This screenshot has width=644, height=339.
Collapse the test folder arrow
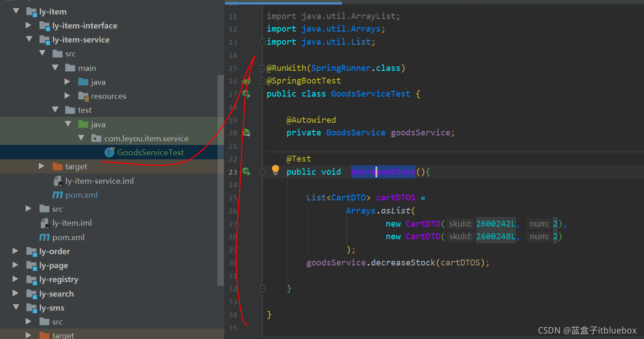point(55,110)
